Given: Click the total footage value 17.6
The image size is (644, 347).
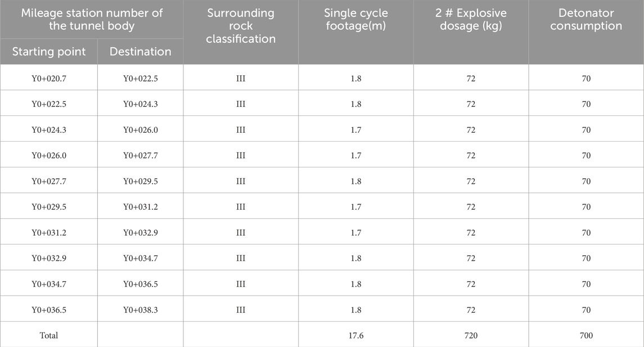Looking at the screenshot, I should coord(355,335).
